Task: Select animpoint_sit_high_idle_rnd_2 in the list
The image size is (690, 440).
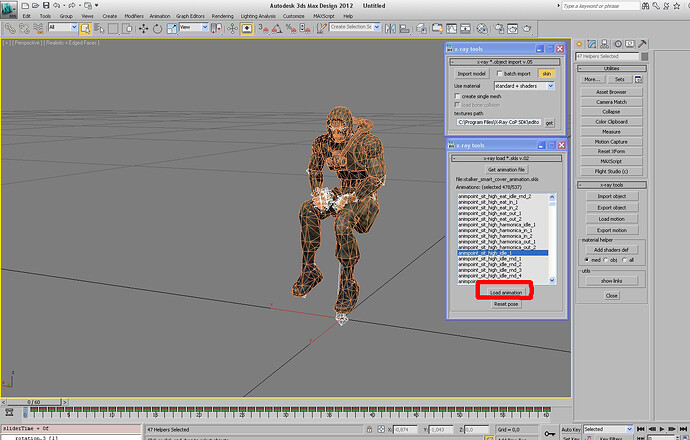Action: coord(490,264)
